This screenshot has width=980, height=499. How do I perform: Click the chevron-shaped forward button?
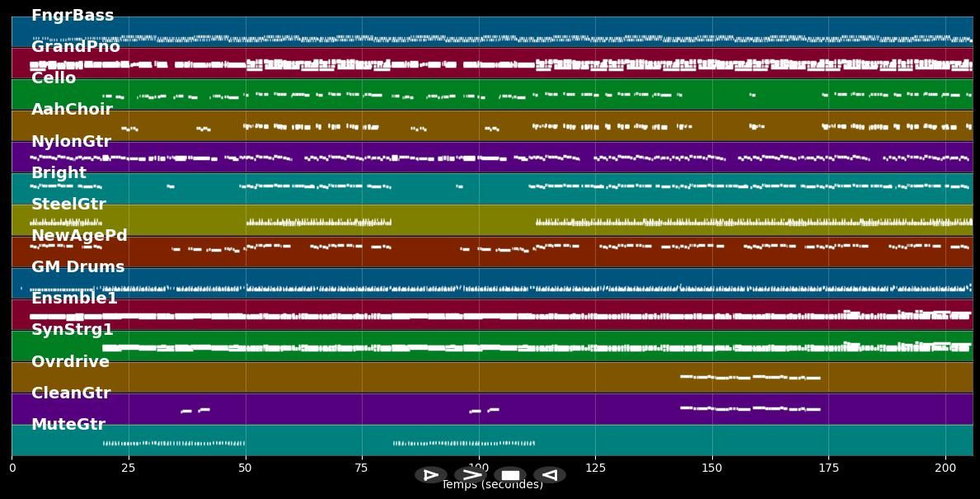[471, 475]
